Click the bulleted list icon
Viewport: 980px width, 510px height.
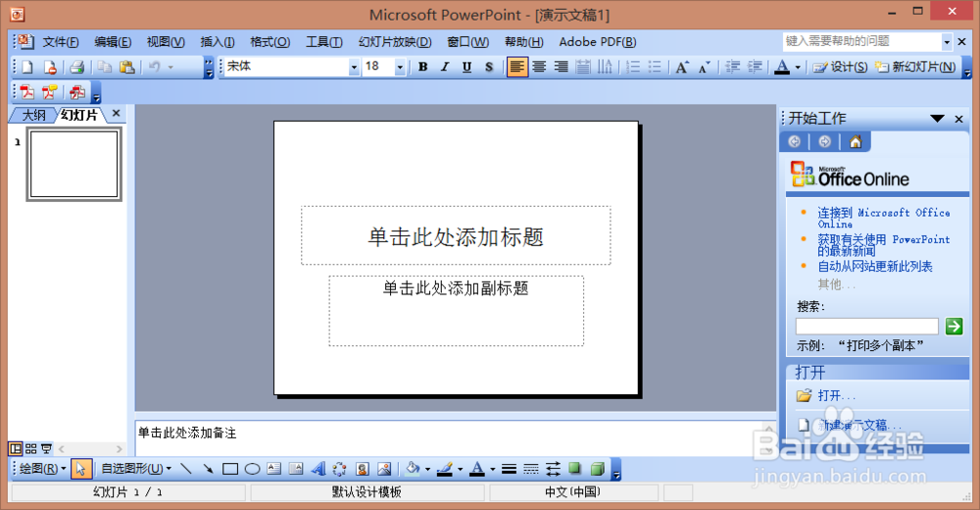[x=655, y=67]
